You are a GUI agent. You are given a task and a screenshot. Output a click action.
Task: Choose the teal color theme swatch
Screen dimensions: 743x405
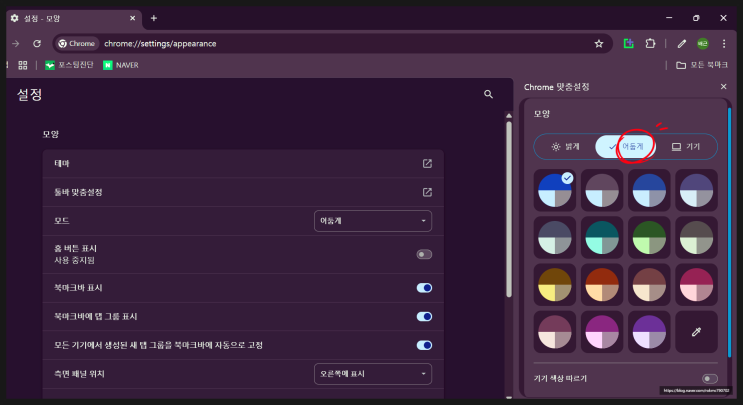pos(602,237)
